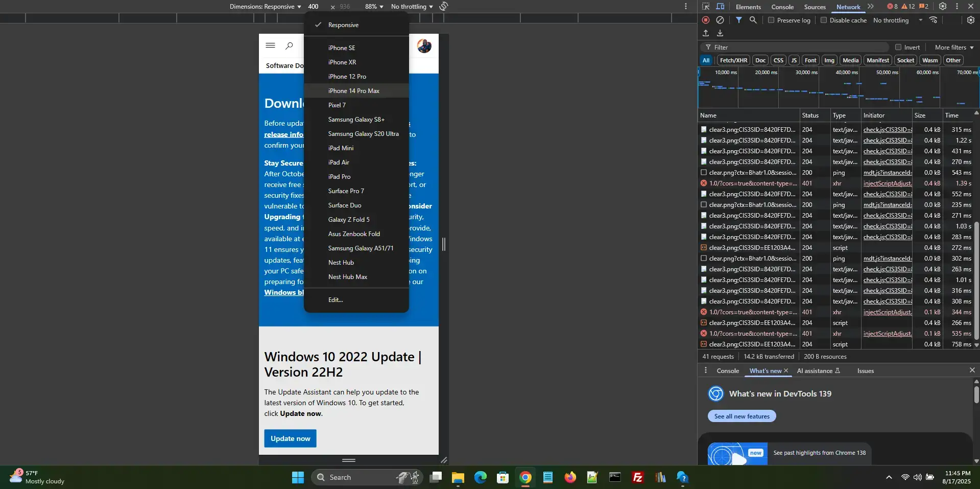This screenshot has width=980, height=489.
Task: Click the record network log button
Action: pos(706,20)
